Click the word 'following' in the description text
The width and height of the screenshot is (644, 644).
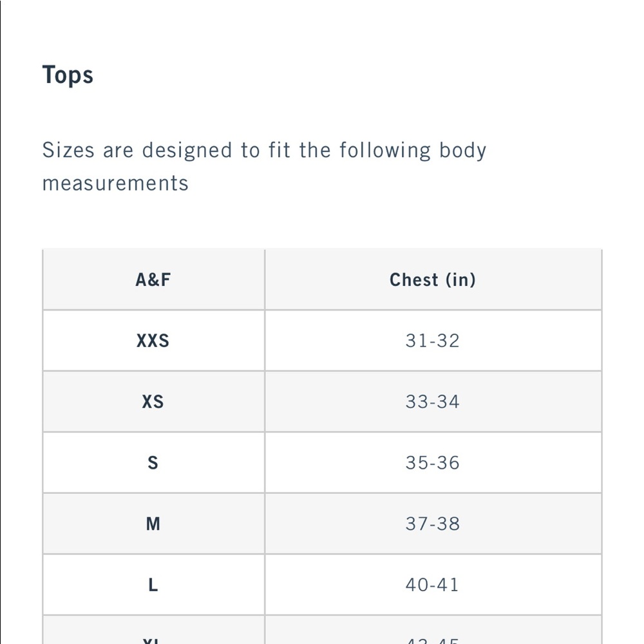pos(385,151)
